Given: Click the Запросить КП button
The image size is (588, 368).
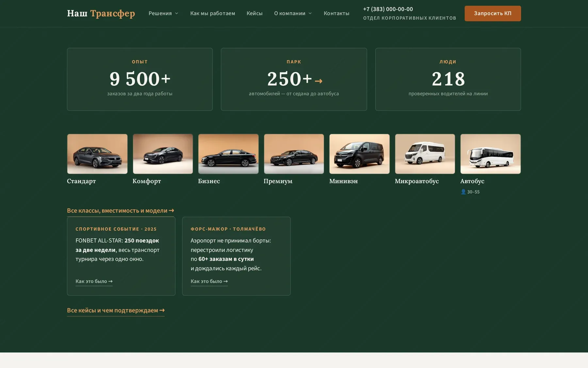Looking at the screenshot, I should pos(493,13).
